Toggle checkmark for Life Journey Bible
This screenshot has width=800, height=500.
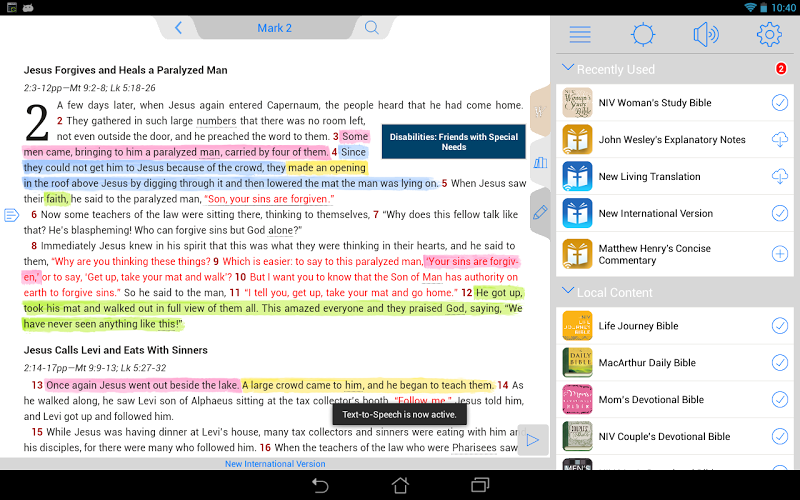tap(780, 326)
